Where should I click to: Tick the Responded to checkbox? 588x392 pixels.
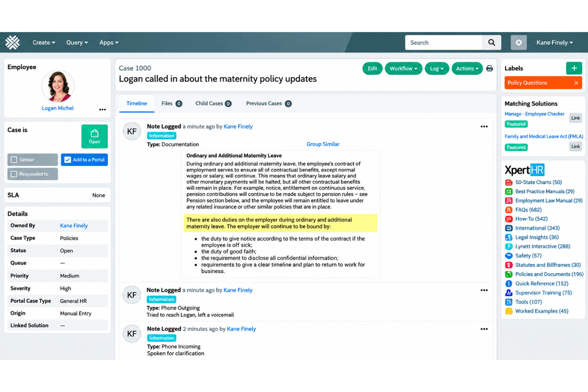(14, 174)
